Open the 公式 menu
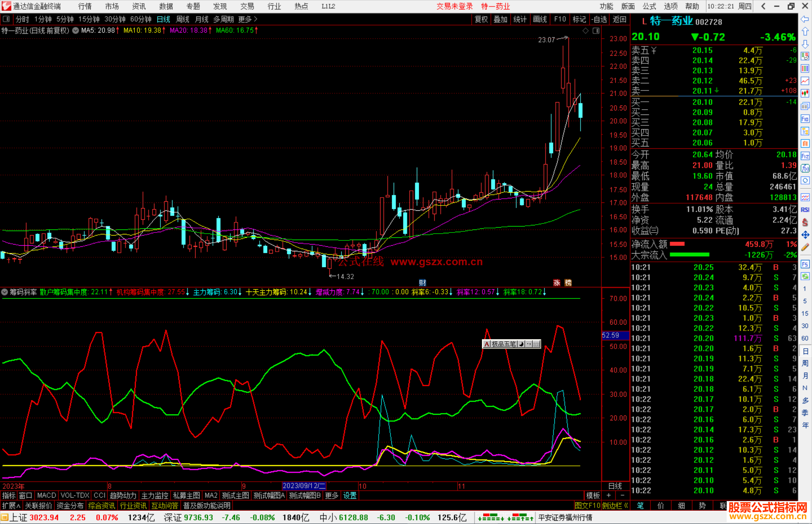The width and height of the screenshot is (812, 524). 649,6
